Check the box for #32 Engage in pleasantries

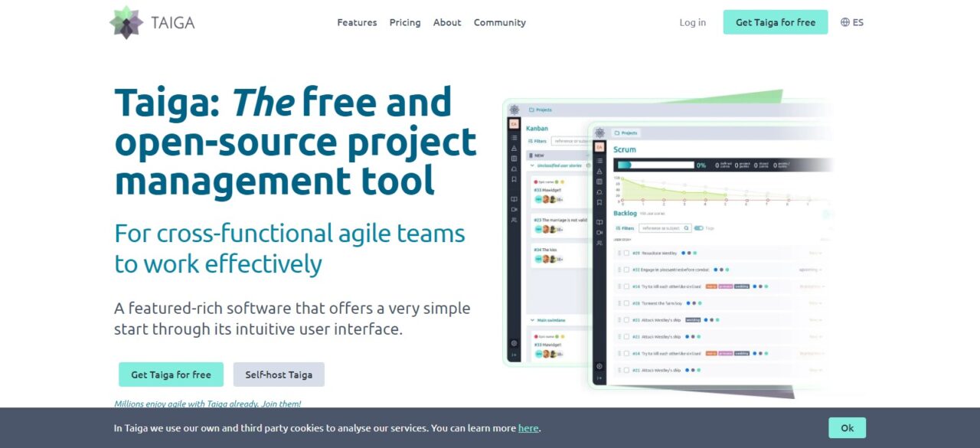626,270
